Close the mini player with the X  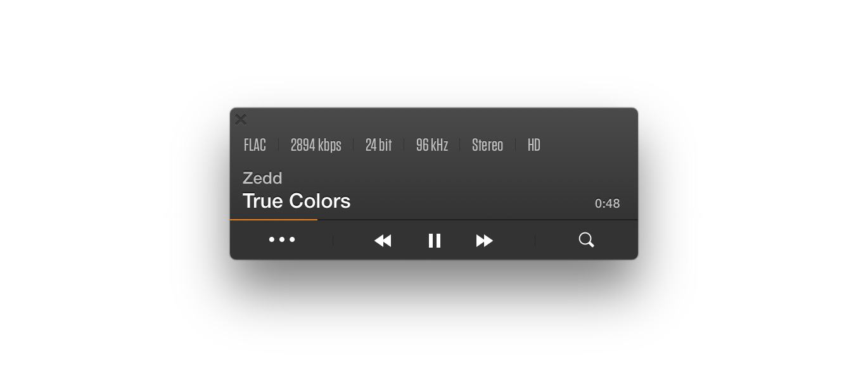(x=241, y=119)
